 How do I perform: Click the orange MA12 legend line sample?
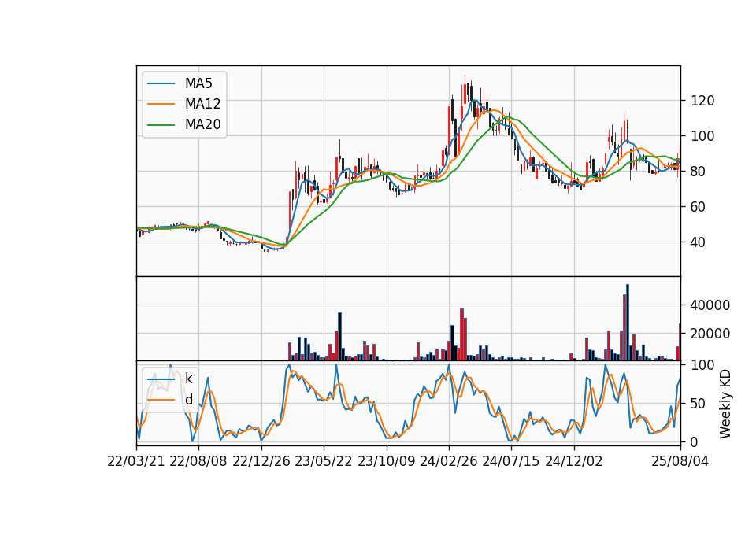coord(161,104)
